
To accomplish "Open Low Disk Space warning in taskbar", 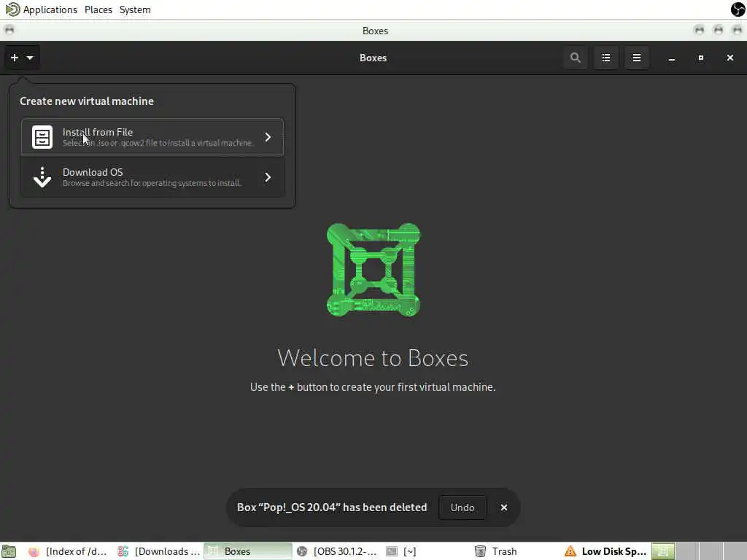I will click(605, 551).
